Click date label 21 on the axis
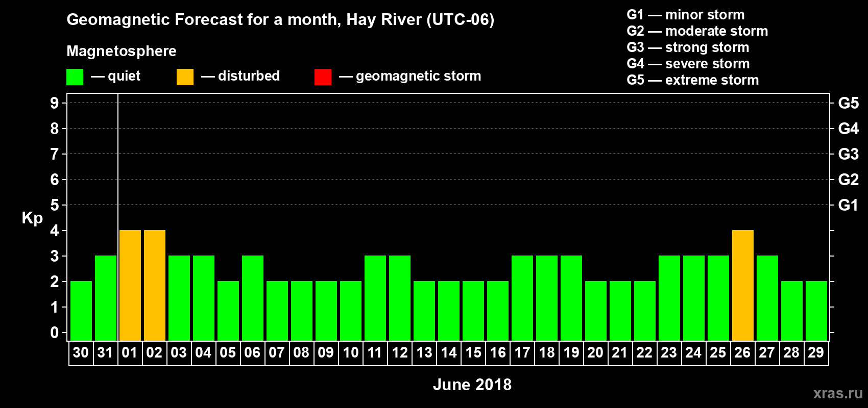 (620, 352)
